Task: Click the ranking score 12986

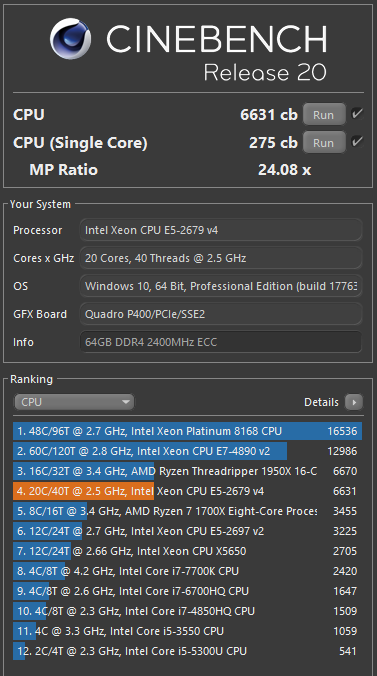Action: click(342, 451)
